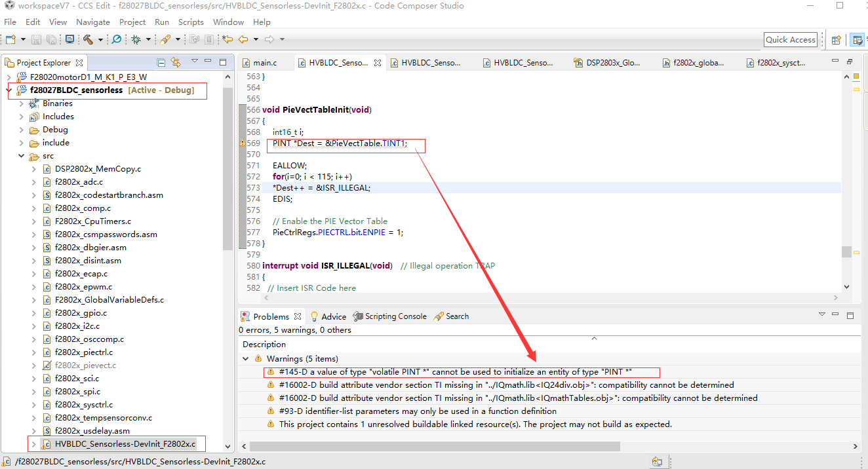The image size is (868, 469).
Task: Select the Problems tab
Action: click(270, 316)
